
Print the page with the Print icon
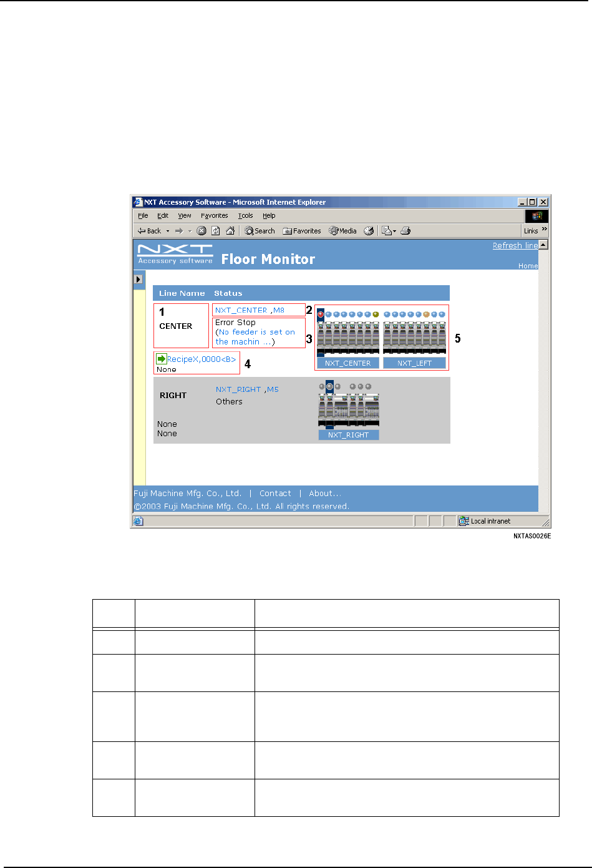pos(405,231)
